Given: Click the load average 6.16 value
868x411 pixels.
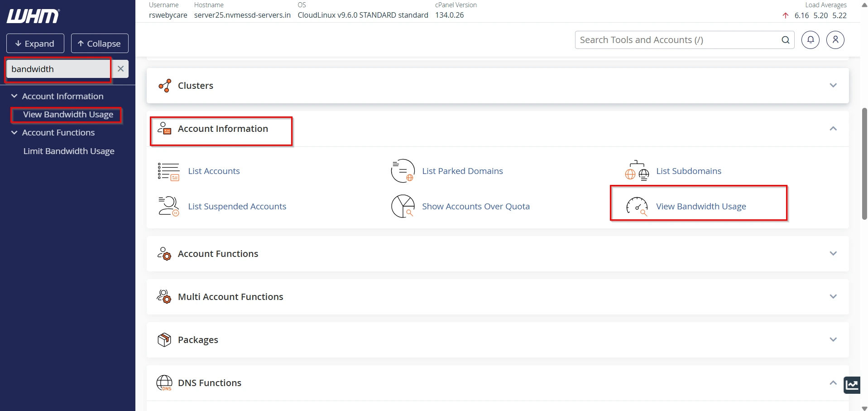Looking at the screenshot, I should [801, 15].
